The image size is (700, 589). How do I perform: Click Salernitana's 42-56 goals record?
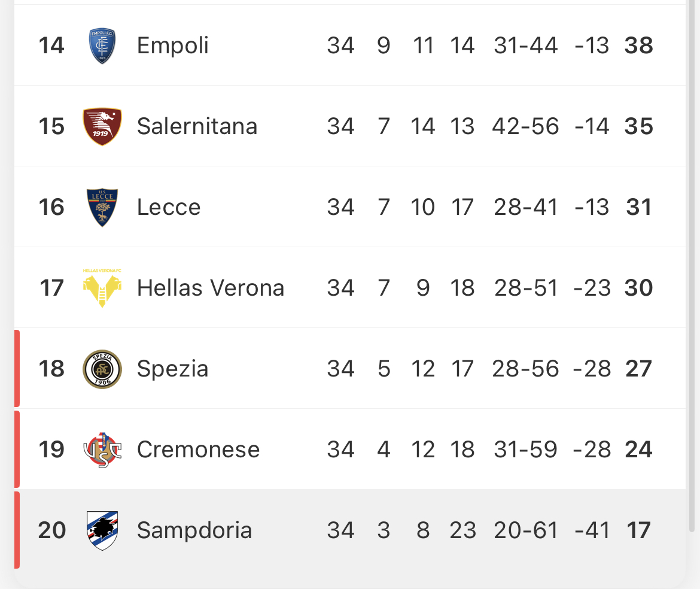point(525,126)
